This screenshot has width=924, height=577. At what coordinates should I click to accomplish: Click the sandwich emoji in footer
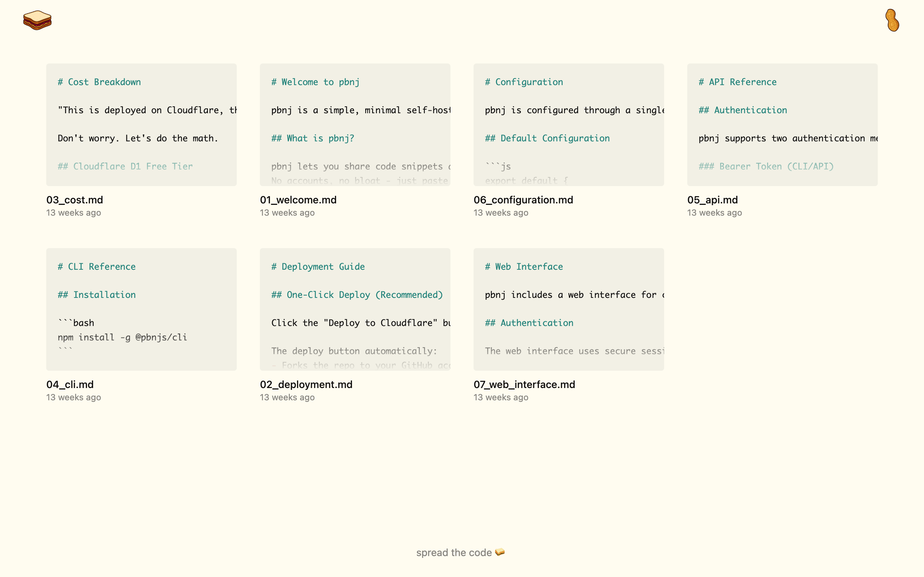[500, 552]
